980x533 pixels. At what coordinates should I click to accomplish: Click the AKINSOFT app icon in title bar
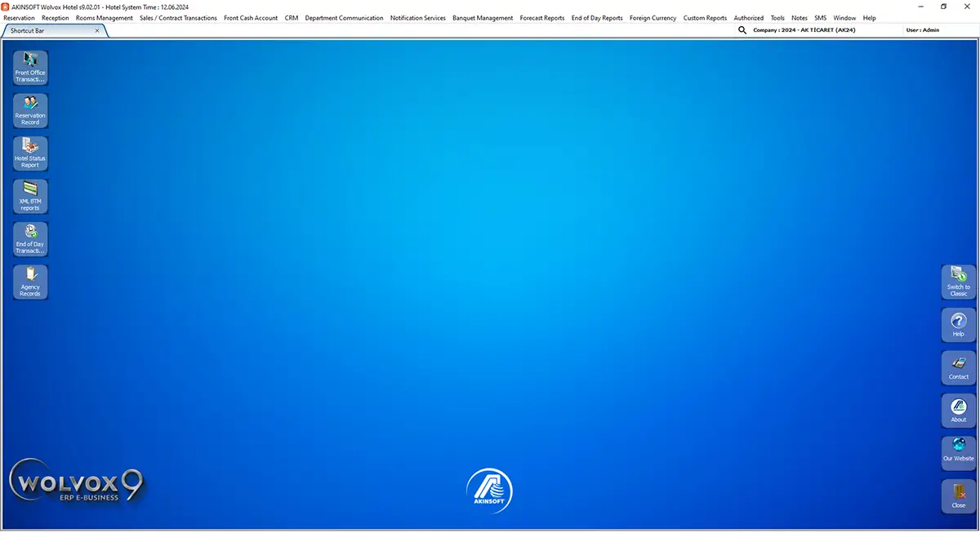[x=6, y=7]
